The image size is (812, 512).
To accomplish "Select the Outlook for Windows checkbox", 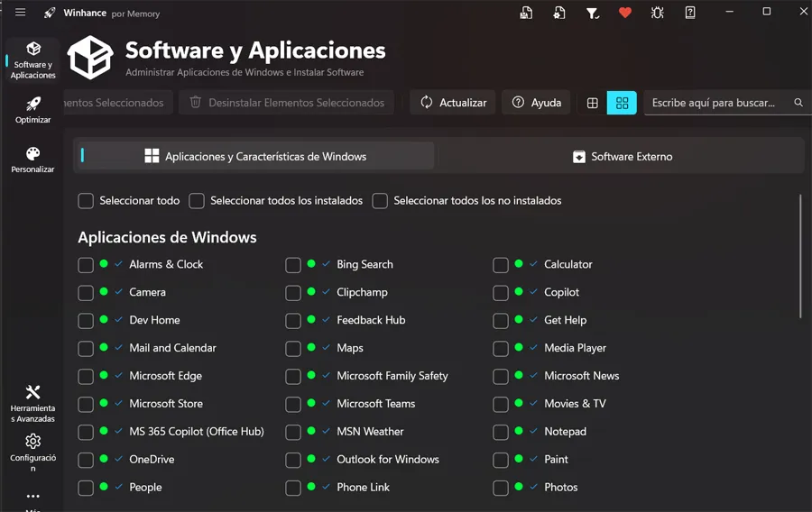I will point(293,461).
